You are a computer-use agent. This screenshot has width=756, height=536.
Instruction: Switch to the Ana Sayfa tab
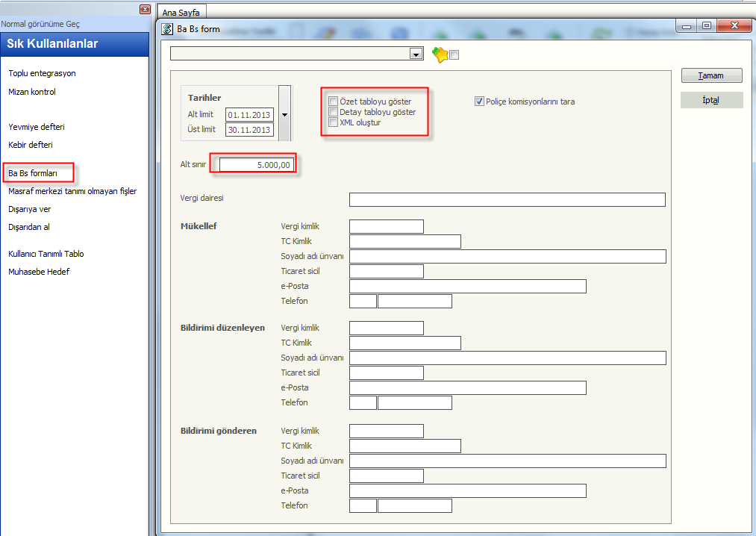181,13
